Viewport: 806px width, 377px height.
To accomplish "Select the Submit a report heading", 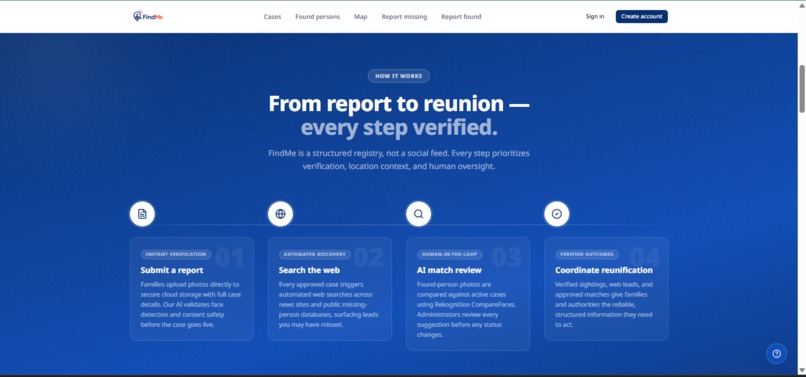I will click(172, 270).
